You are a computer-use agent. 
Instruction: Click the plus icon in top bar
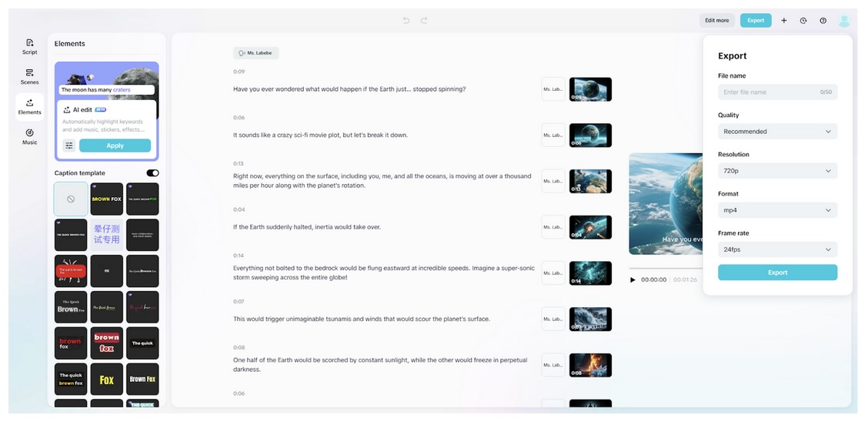click(783, 21)
